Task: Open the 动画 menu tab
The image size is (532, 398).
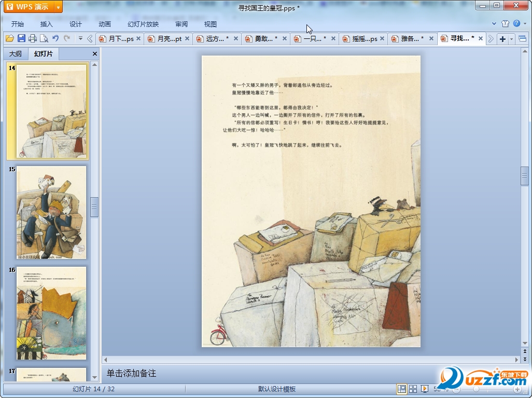Action: [105, 24]
